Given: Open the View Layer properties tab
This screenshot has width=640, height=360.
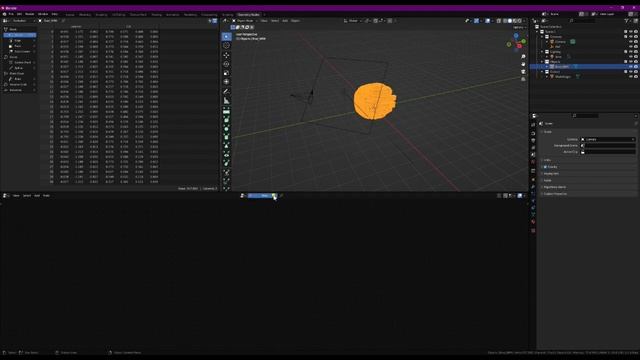Looking at the screenshot, I should [533, 148].
